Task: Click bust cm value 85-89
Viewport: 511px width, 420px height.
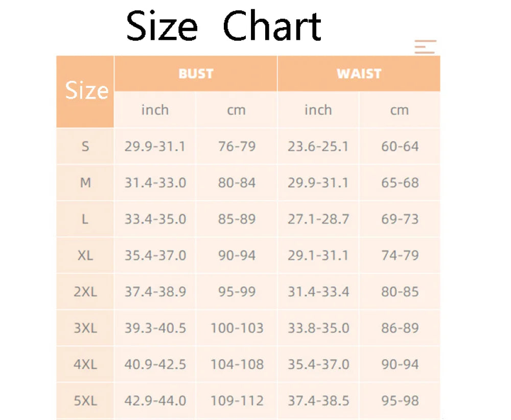Action: 237,219
